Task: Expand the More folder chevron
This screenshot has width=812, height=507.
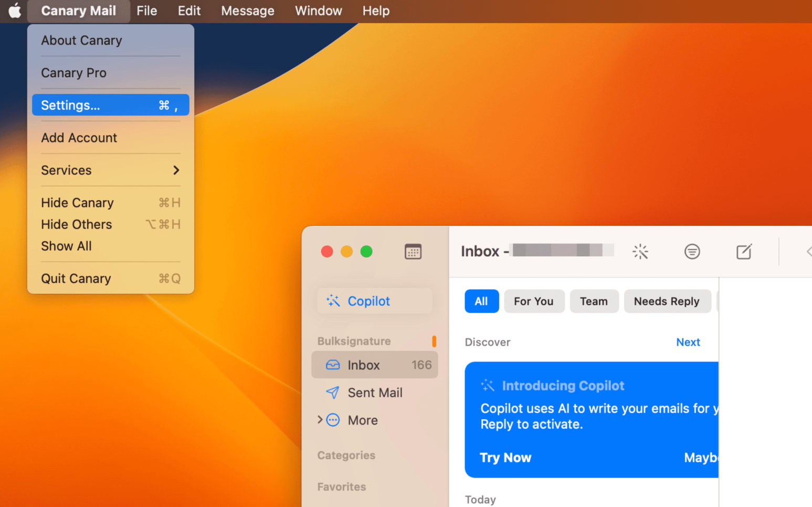Action: [x=320, y=419]
